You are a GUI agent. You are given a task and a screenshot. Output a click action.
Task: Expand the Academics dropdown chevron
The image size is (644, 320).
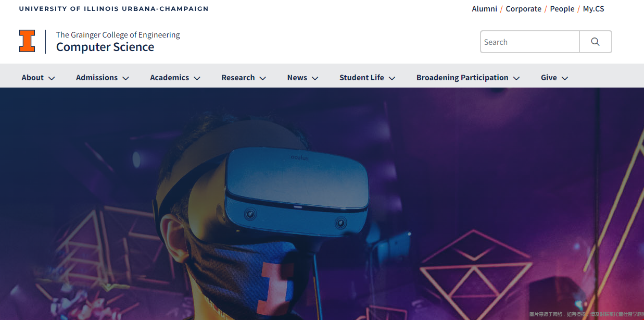click(x=197, y=78)
